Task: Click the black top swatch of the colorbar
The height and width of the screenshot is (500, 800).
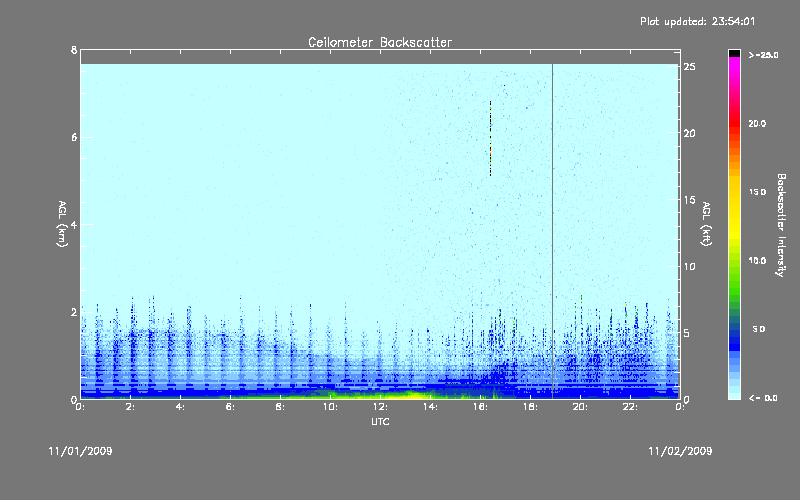Action: (734, 53)
